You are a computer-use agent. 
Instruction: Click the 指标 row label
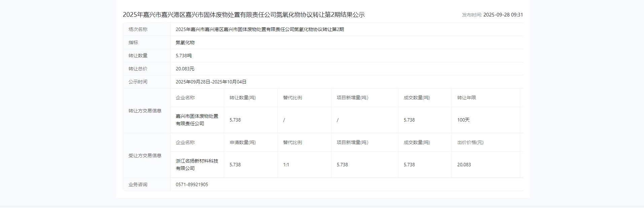133,42
